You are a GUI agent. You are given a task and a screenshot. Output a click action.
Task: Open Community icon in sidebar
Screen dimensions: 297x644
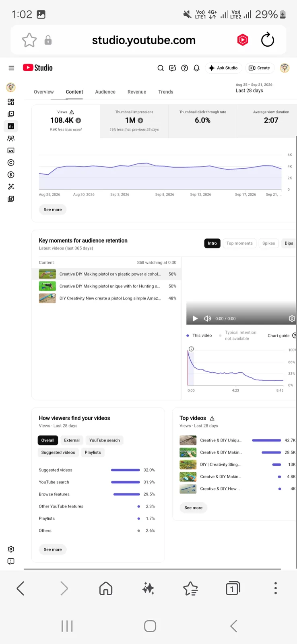11,138
